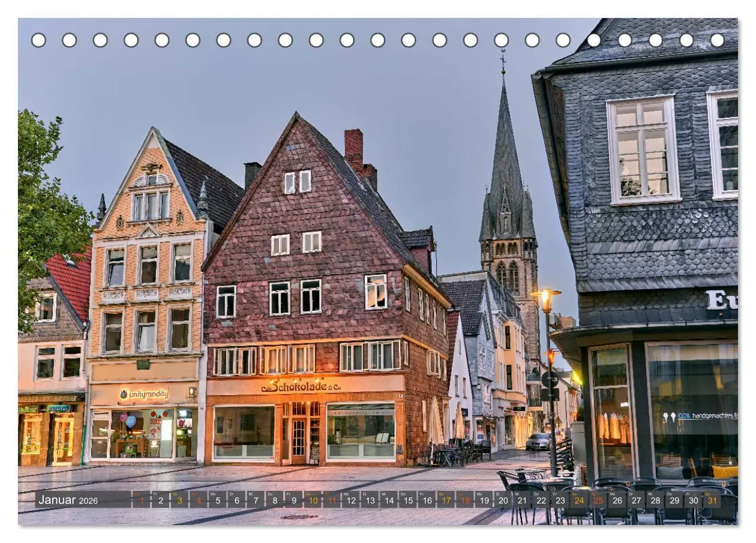Click the "unitymndity" storefront sign
The image size is (756, 543).
[143, 394]
